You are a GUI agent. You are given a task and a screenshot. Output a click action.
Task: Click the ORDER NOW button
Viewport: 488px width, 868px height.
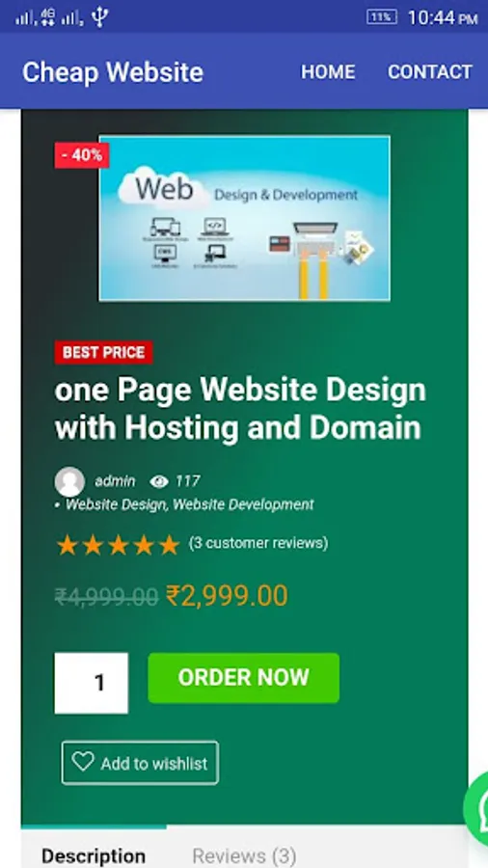click(243, 678)
